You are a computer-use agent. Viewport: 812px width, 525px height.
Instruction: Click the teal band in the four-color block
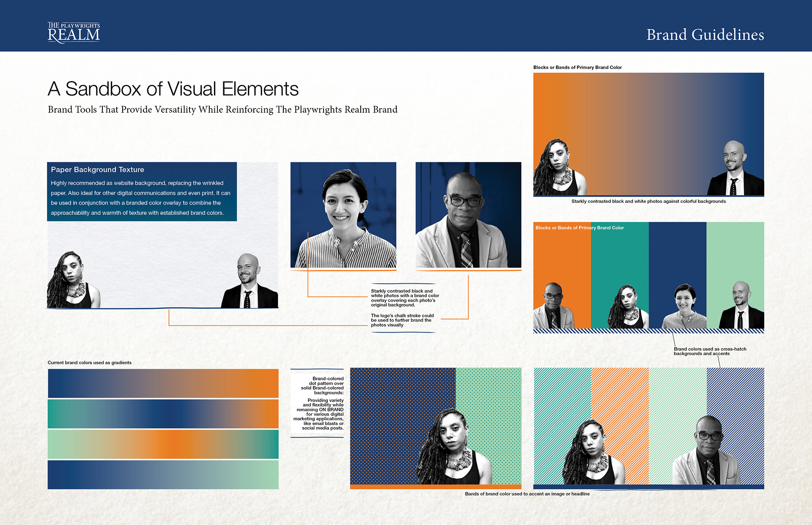620,262
